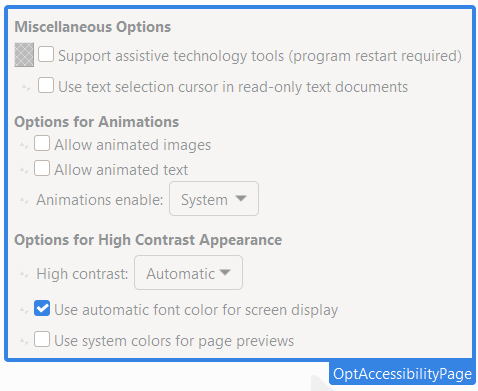
Task: Click hatched icon beside Support assistive technology
Action: 24,55
